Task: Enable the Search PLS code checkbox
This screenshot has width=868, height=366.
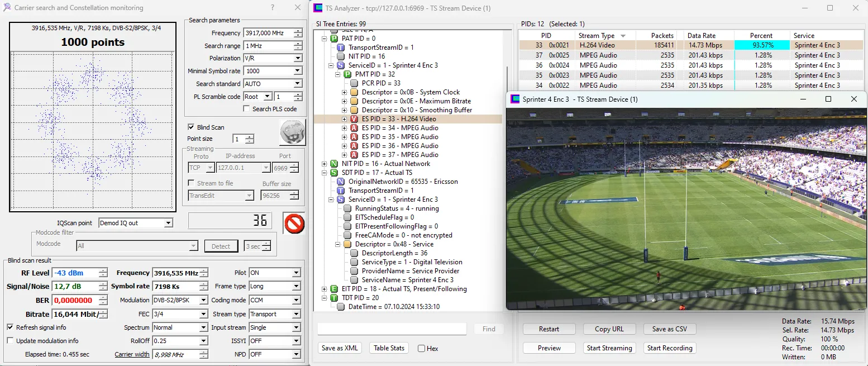Action: 247,109
